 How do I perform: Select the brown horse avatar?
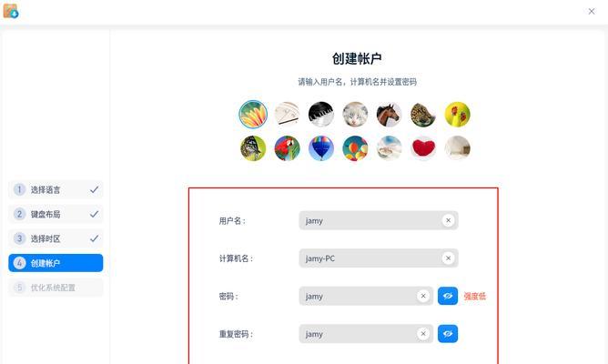point(389,115)
